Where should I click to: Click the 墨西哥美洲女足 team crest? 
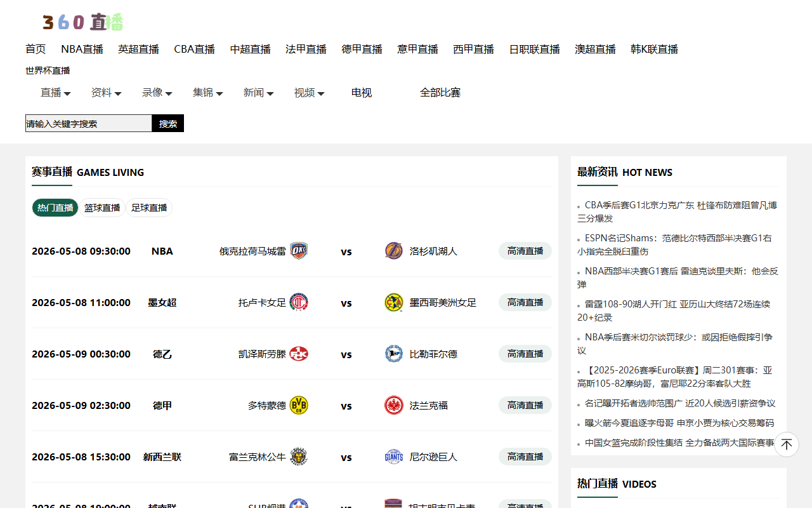(x=394, y=302)
